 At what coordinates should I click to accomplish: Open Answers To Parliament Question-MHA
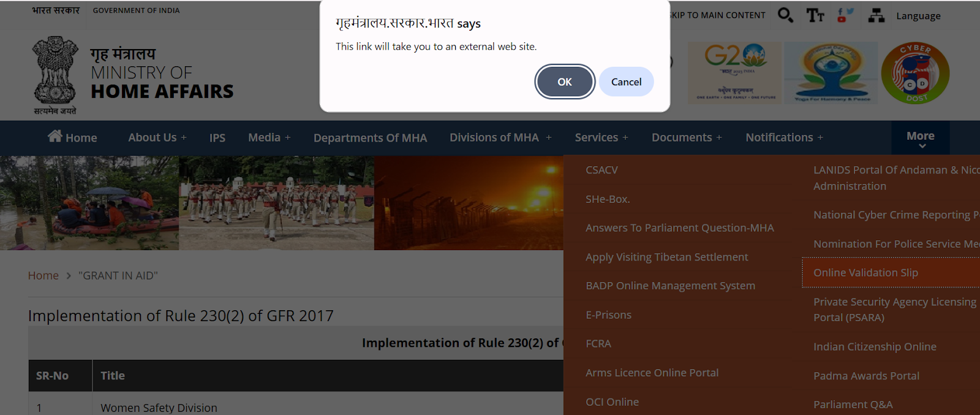point(680,228)
